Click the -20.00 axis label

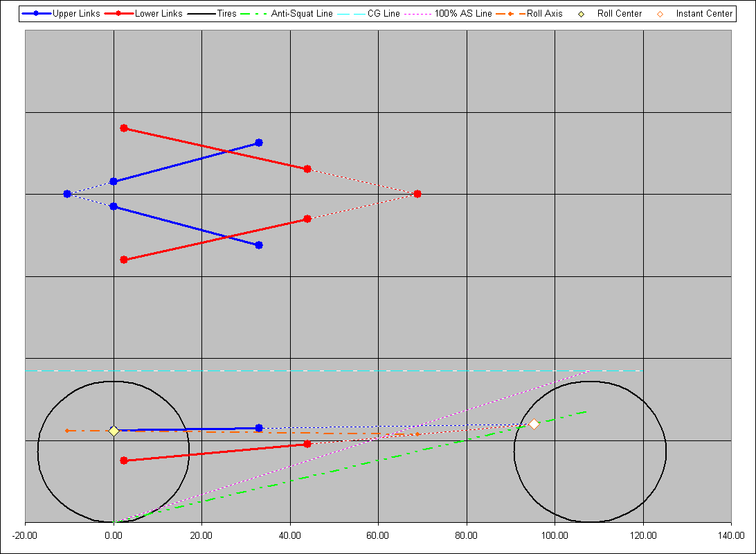[x=25, y=536]
